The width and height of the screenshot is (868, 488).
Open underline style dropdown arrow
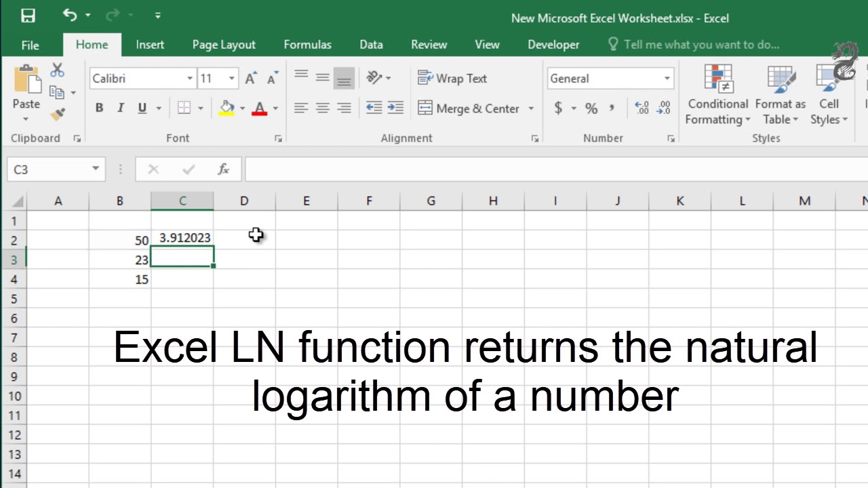coord(159,108)
